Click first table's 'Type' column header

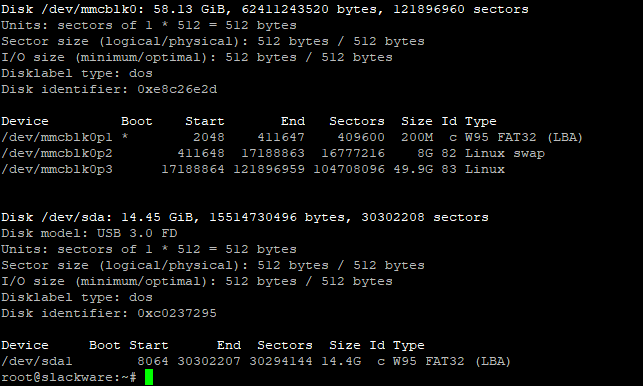(481, 122)
